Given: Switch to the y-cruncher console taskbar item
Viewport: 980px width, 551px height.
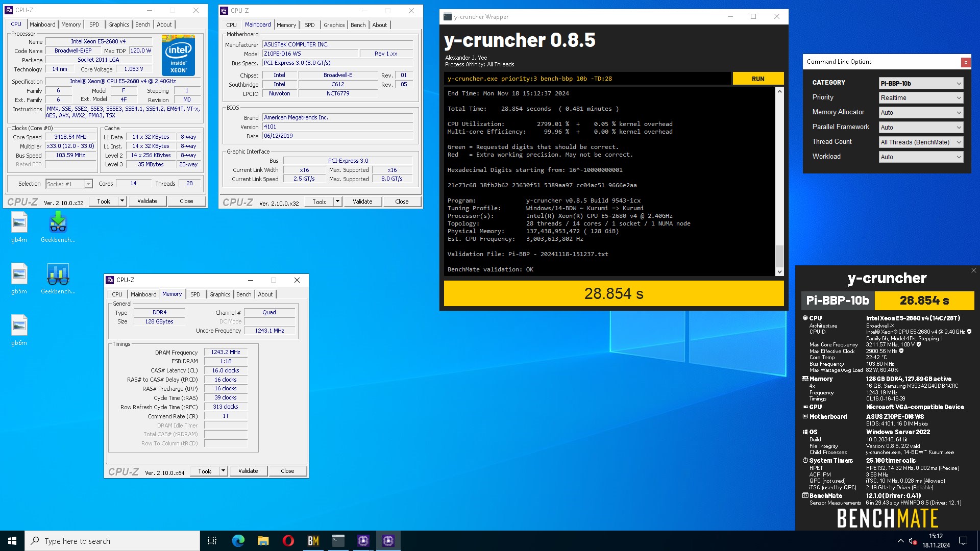Looking at the screenshot, I should click(x=338, y=541).
